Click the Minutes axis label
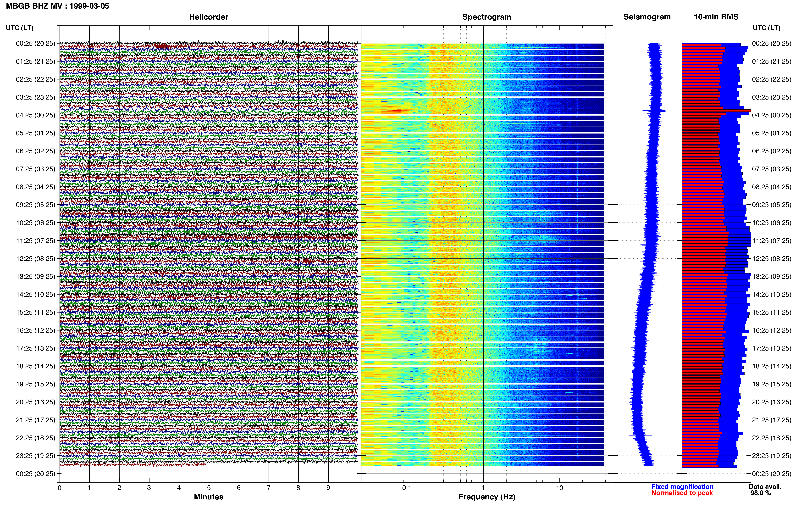 click(209, 497)
